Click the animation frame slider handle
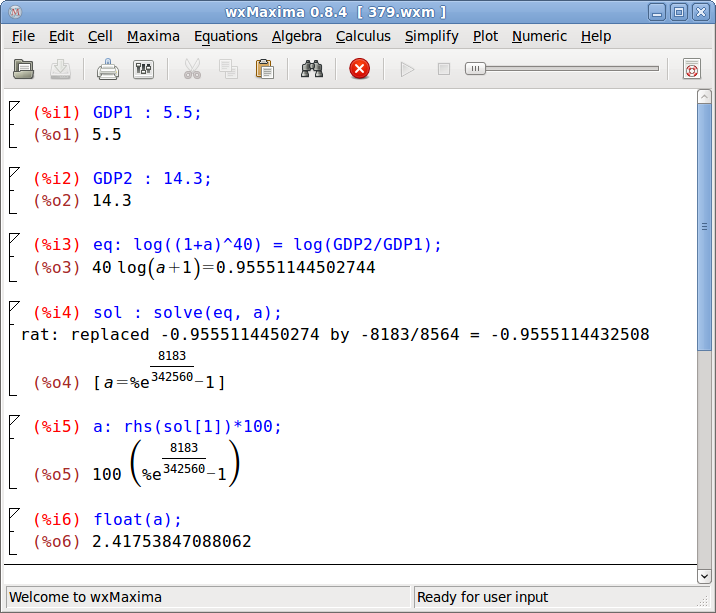The image size is (716, 613). point(475,69)
